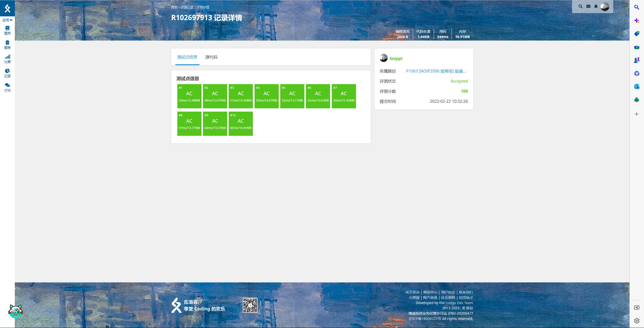Expand the 应用 apps menu
Viewport: 644px width, 328px height.
(x=7, y=20)
